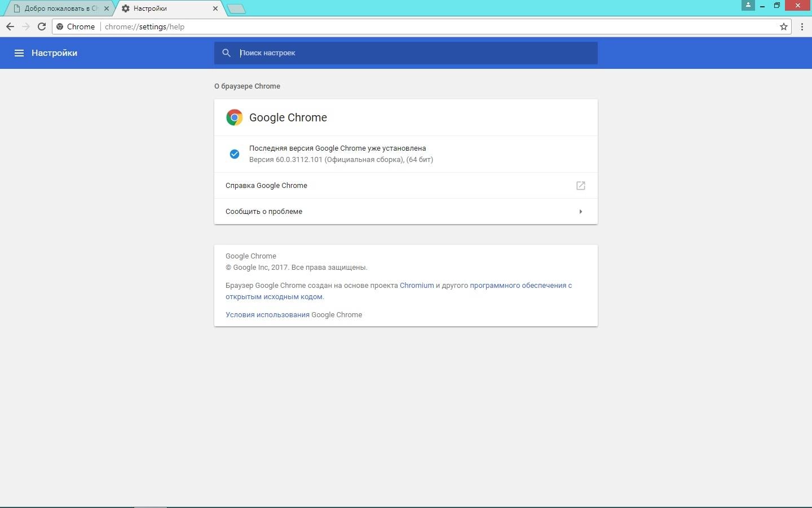Minimize the Chrome window

tap(762, 6)
